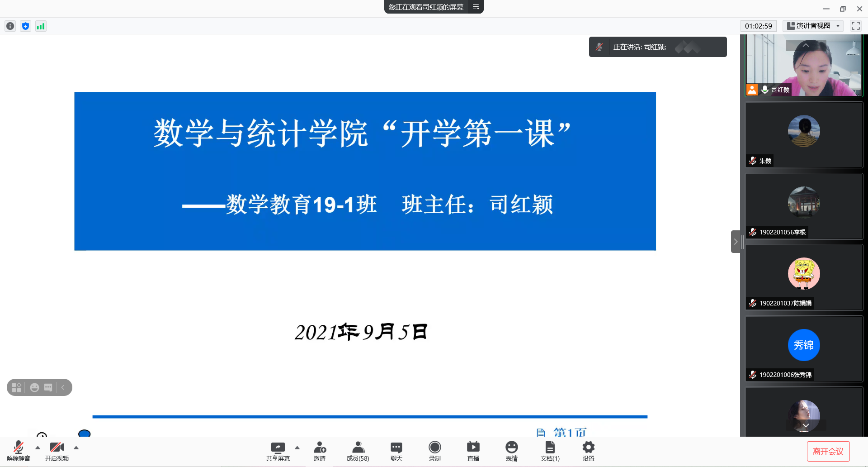868x467 pixels.
Task: Enter full screen mode
Action: tap(855, 26)
